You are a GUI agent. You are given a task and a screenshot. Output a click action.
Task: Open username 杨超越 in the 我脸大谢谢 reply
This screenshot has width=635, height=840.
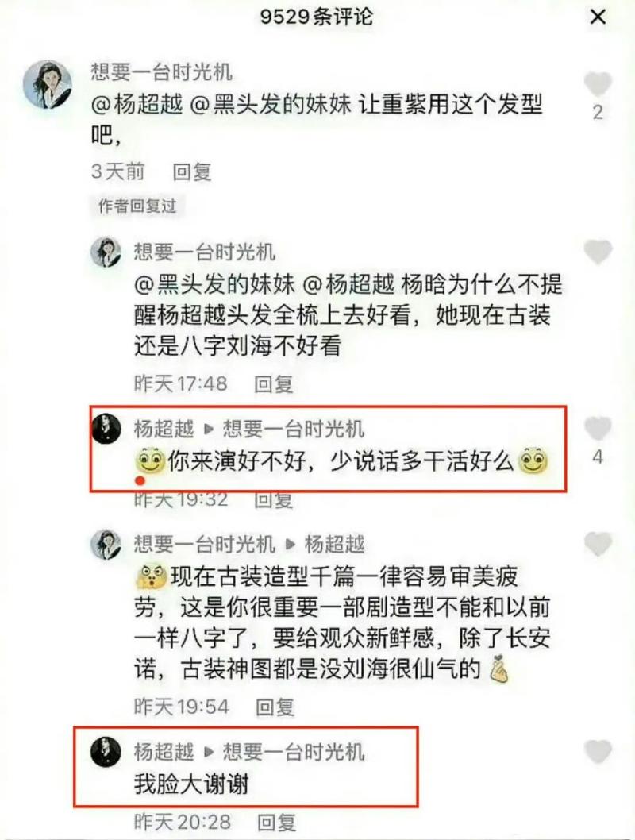(164, 752)
